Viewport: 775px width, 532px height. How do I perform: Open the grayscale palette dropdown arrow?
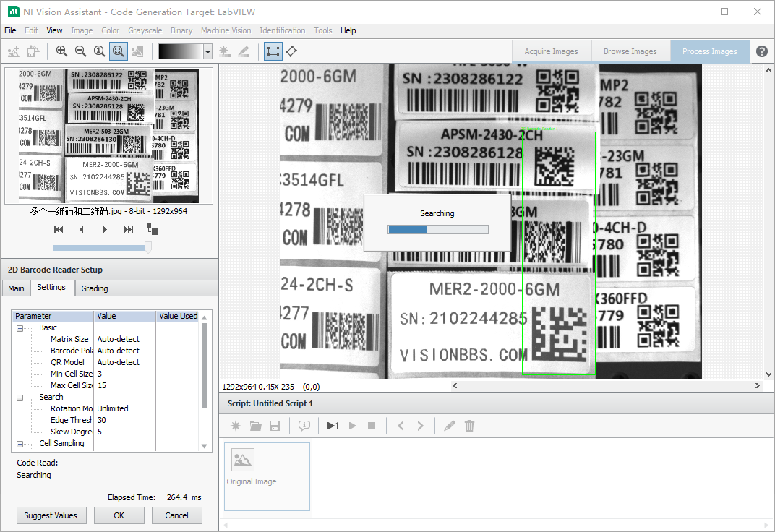tap(208, 51)
